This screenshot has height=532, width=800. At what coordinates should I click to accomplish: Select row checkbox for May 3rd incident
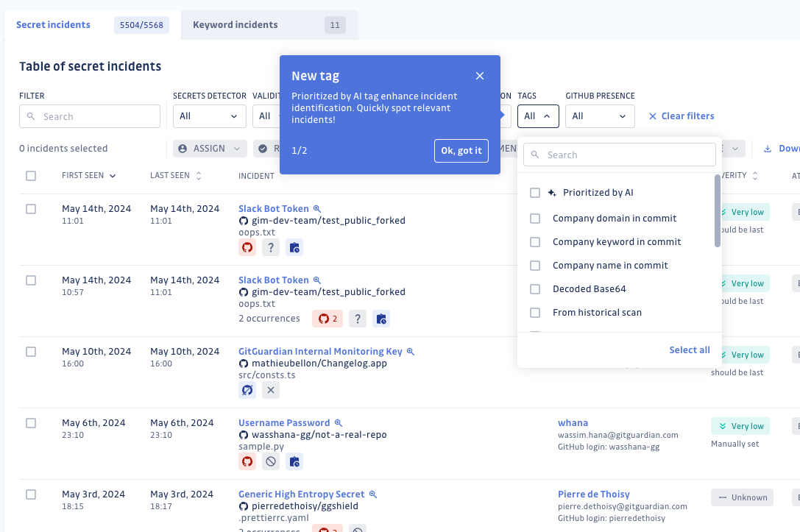31,494
